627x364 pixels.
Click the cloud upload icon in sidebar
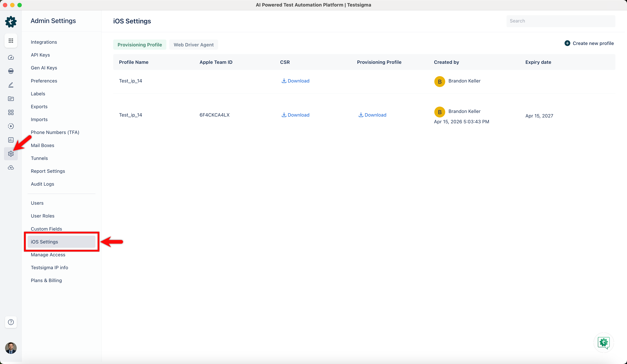pyautogui.click(x=11, y=167)
